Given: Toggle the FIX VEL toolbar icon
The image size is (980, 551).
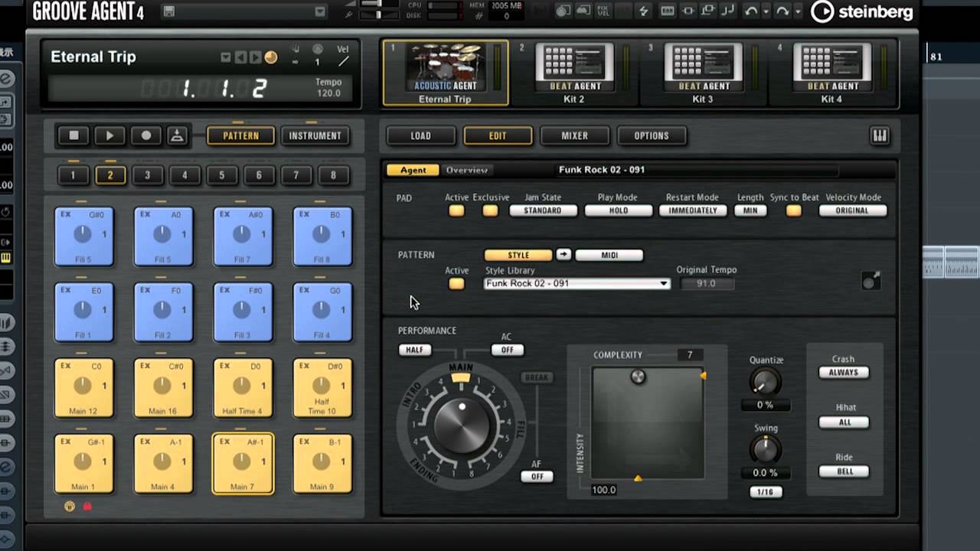Looking at the screenshot, I should pyautogui.click(x=603, y=11).
